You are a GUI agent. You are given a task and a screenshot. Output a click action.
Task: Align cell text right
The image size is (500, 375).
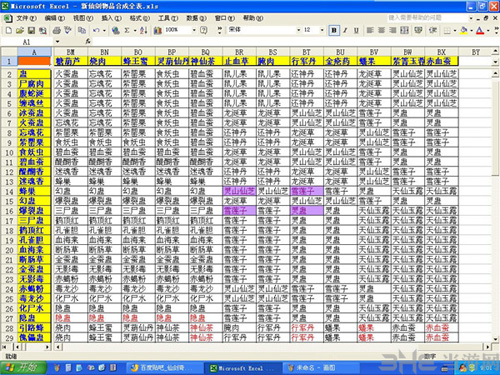[393, 30]
